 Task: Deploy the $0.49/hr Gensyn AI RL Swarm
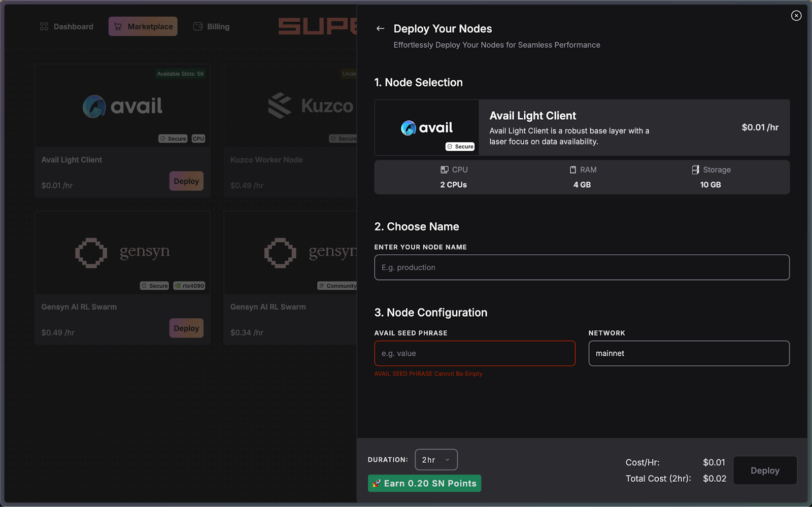click(186, 328)
